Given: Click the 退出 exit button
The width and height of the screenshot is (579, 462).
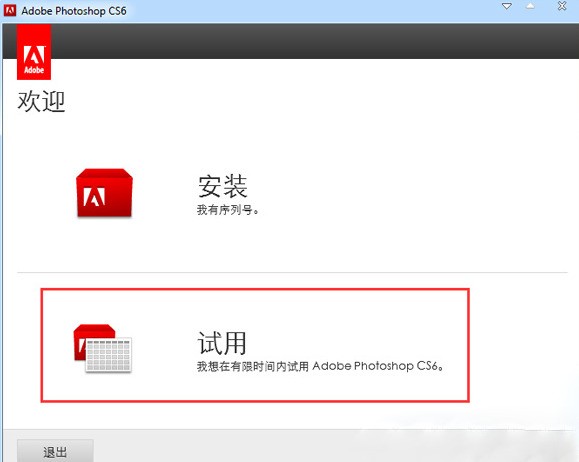Looking at the screenshot, I should 55,451.
